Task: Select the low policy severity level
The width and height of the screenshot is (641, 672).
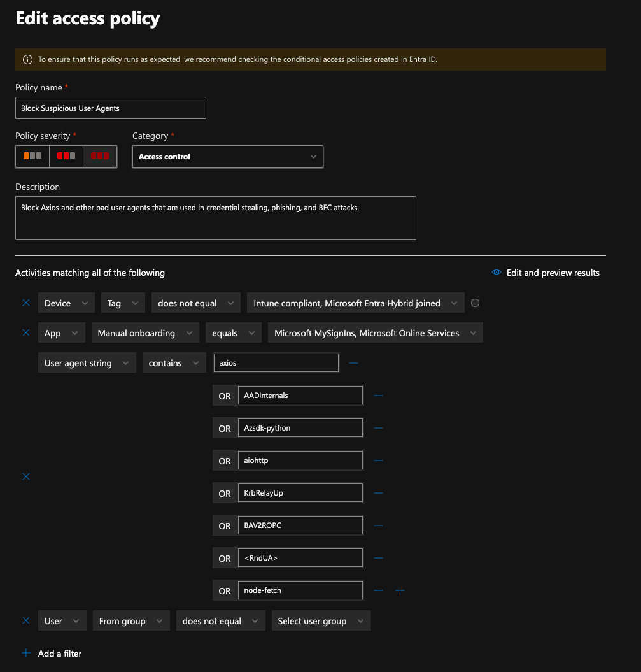Action: (x=32, y=156)
